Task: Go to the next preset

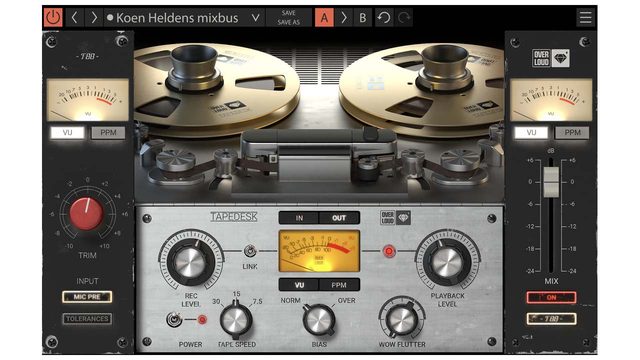Action: pyautogui.click(x=94, y=18)
